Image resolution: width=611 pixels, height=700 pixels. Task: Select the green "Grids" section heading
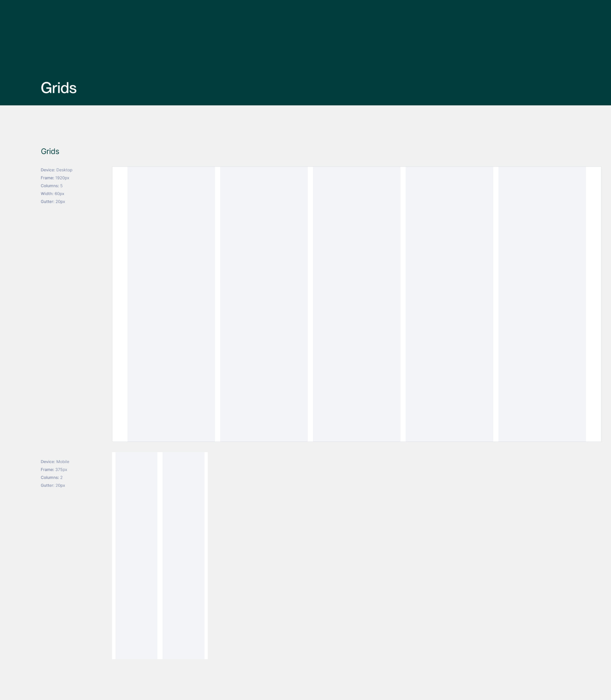(50, 151)
